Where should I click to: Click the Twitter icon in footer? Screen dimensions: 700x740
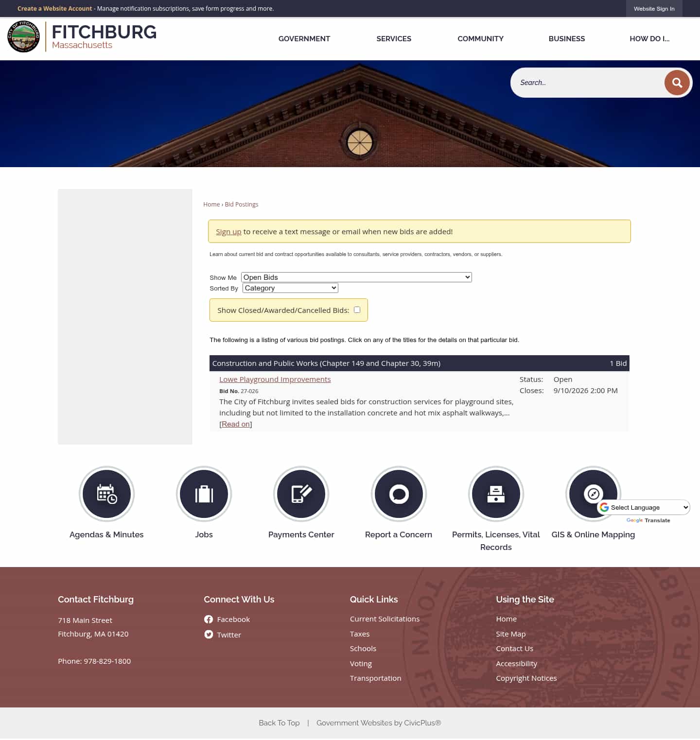(x=209, y=635)
